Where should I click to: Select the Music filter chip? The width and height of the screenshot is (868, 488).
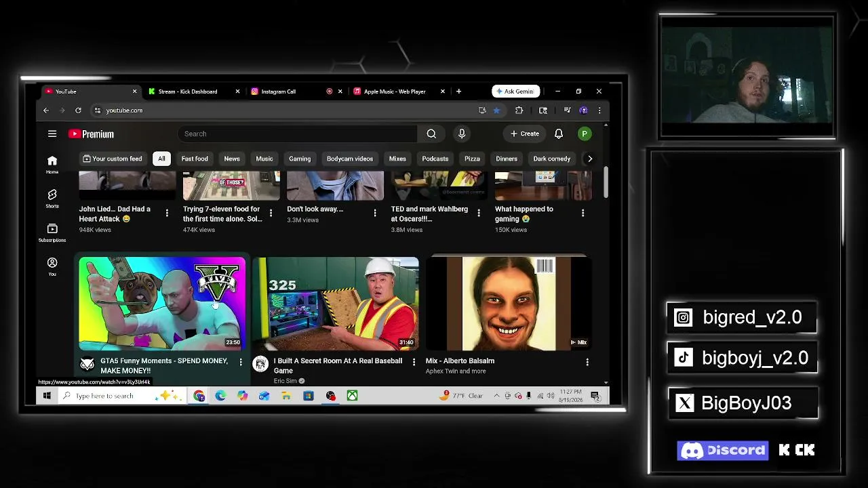(264, 159)
